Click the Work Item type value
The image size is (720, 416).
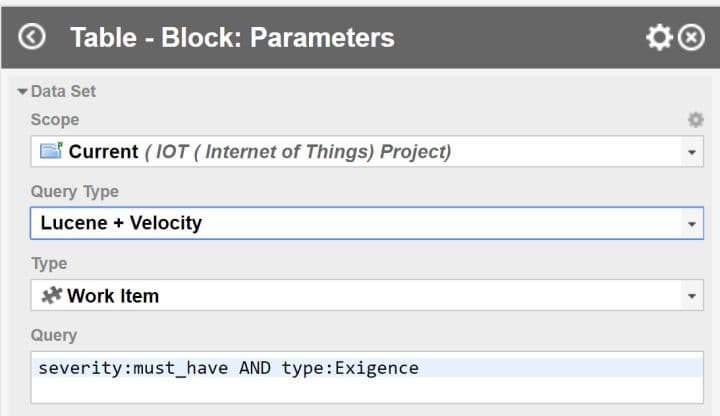pos(113,295)
